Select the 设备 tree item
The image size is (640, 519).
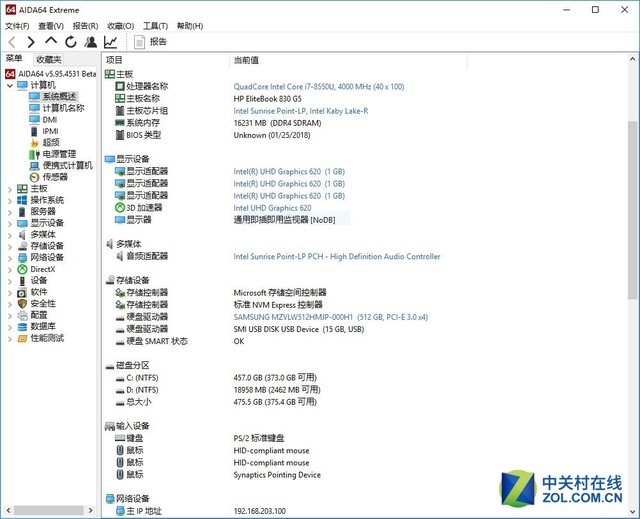click(39, 280)
